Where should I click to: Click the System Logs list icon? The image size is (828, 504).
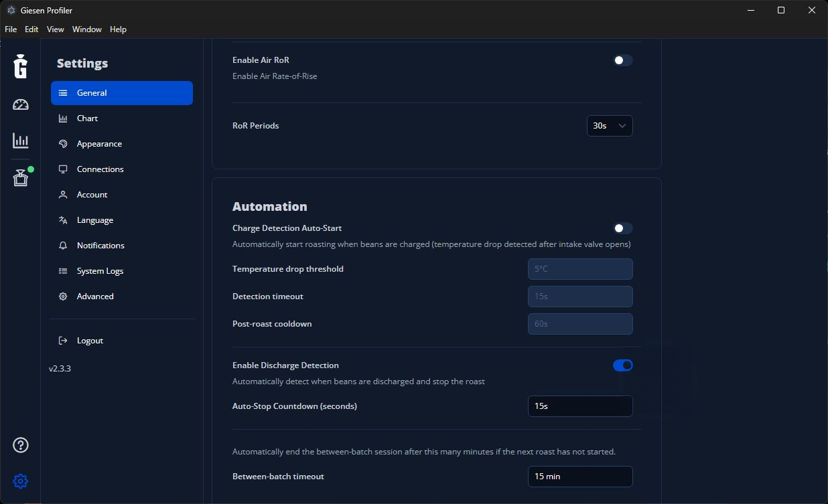click(x=63, y=271)
